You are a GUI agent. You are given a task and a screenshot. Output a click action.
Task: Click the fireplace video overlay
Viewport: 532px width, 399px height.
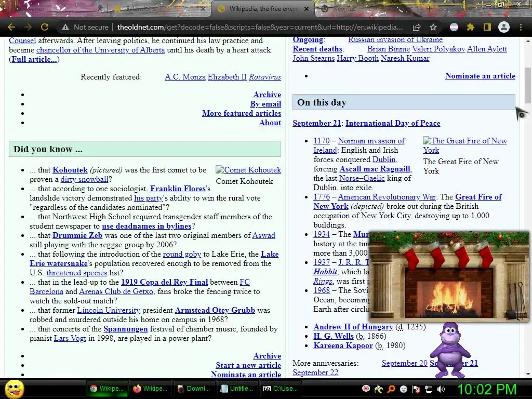pyautogui.click(x=448, y=276)
